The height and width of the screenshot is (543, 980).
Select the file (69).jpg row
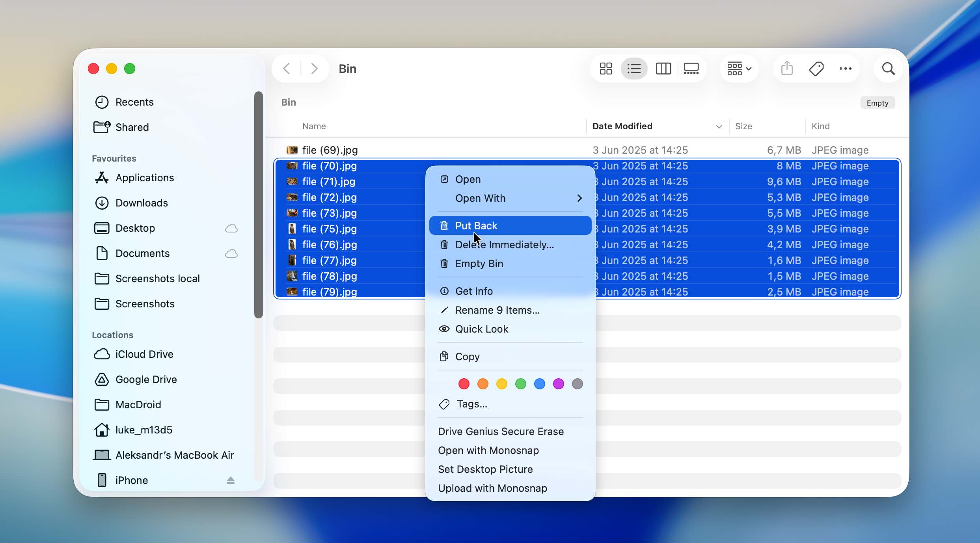394,150
